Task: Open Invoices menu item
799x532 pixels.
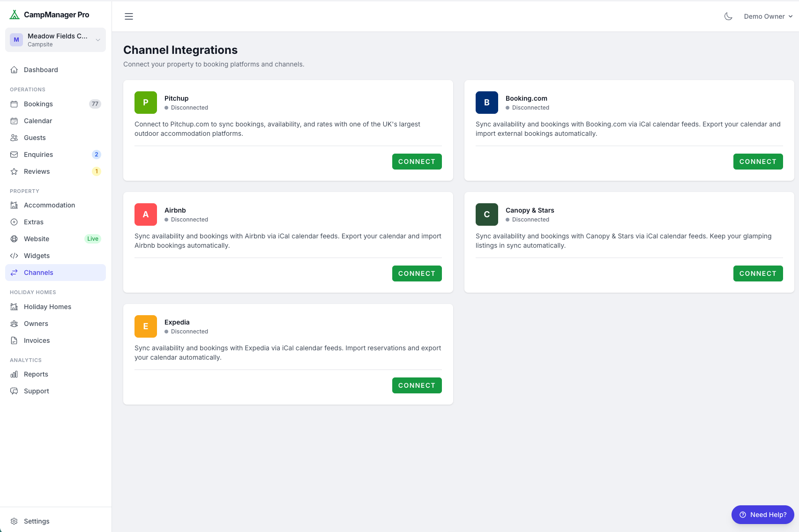Action: (55, 340)
